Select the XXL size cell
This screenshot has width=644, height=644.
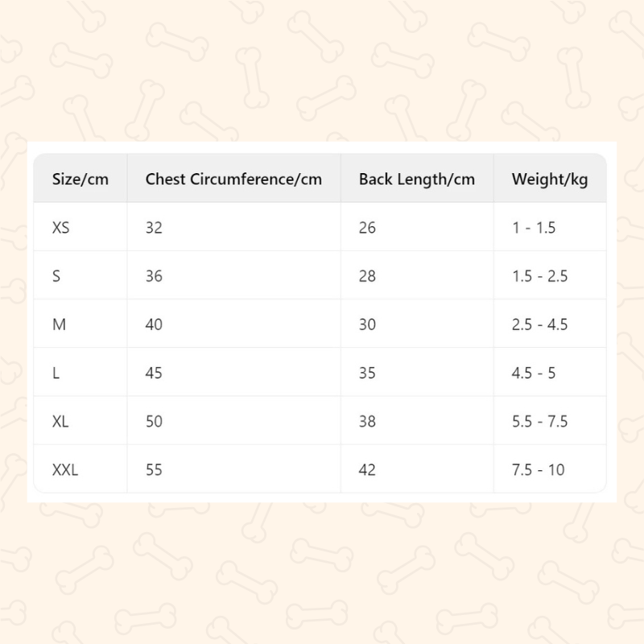tap(65, 469)
